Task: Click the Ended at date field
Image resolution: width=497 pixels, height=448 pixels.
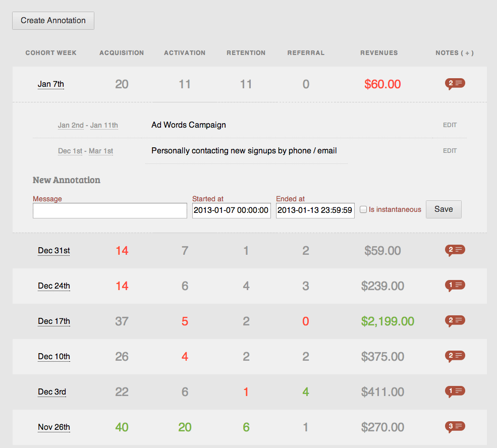Action: [x=315, y=210]
